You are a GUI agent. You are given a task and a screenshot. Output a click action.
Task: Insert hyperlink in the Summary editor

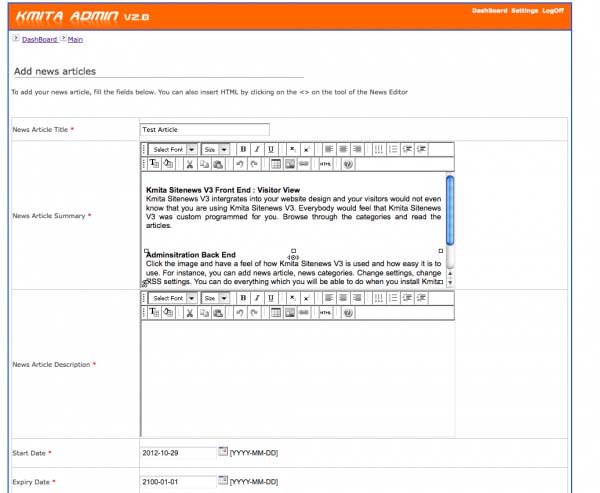(x=304, y=164)
